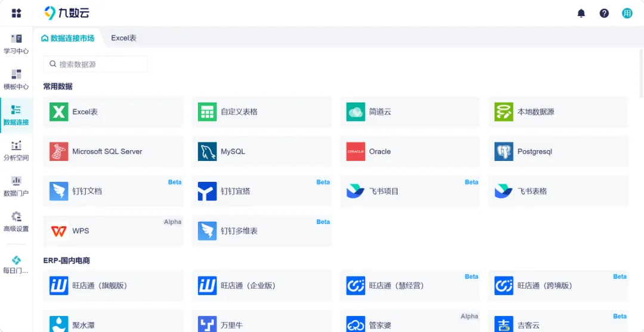Open 分析空间 in sidebar
This screenshot has height=332, width=644.
pos(17,151)
